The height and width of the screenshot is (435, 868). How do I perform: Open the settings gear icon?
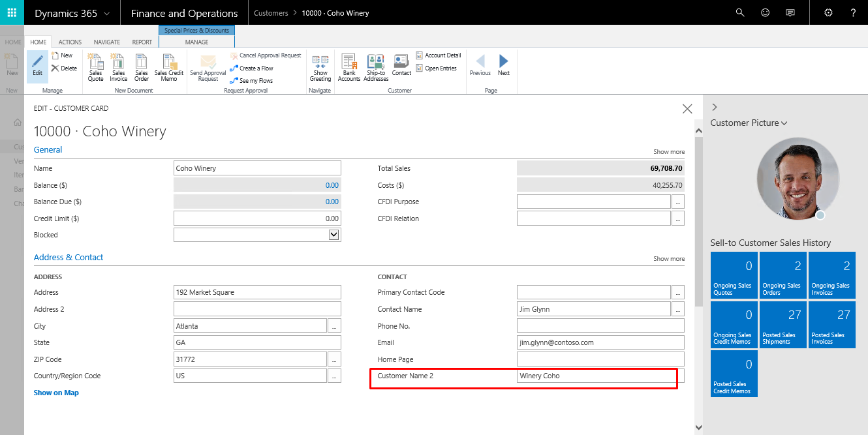828,12
